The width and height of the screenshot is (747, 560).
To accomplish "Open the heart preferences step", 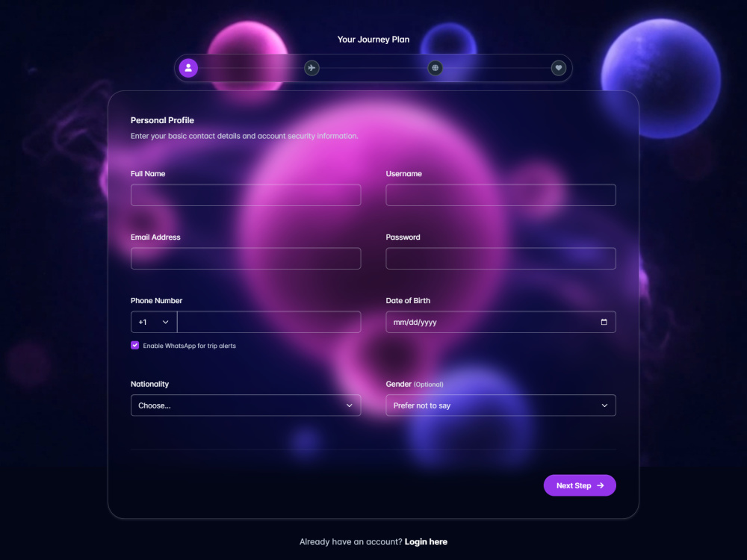I will click(558, 68).
